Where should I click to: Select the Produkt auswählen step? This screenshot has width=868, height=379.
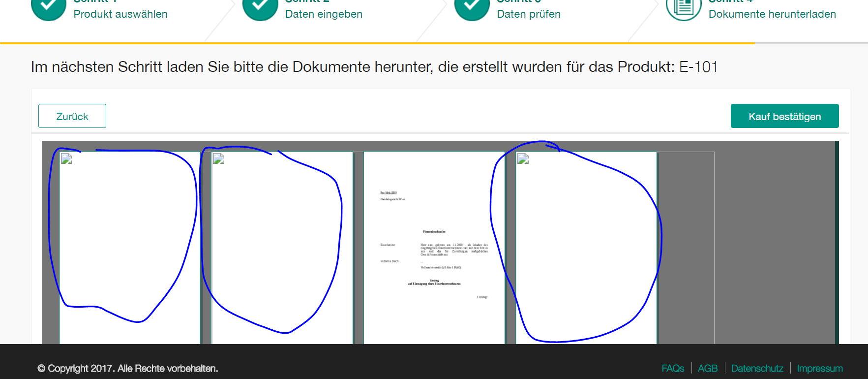coord(120,14)
